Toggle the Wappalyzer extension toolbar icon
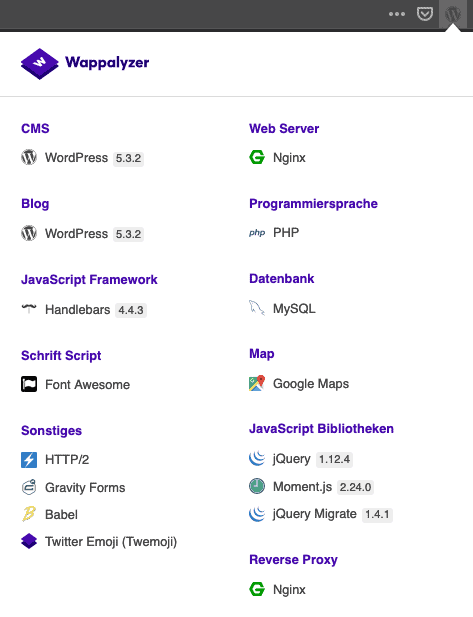Screen dimensions: 473x617 coord(453,14)
